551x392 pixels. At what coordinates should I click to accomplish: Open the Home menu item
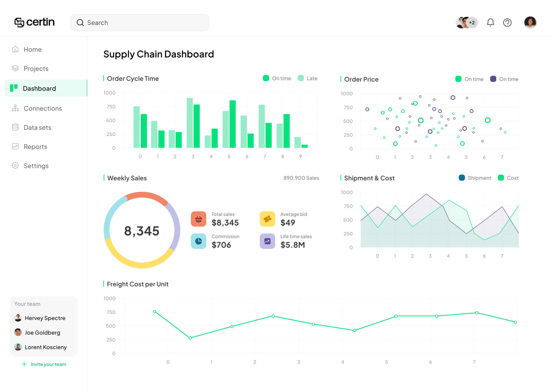coord(46,49)
